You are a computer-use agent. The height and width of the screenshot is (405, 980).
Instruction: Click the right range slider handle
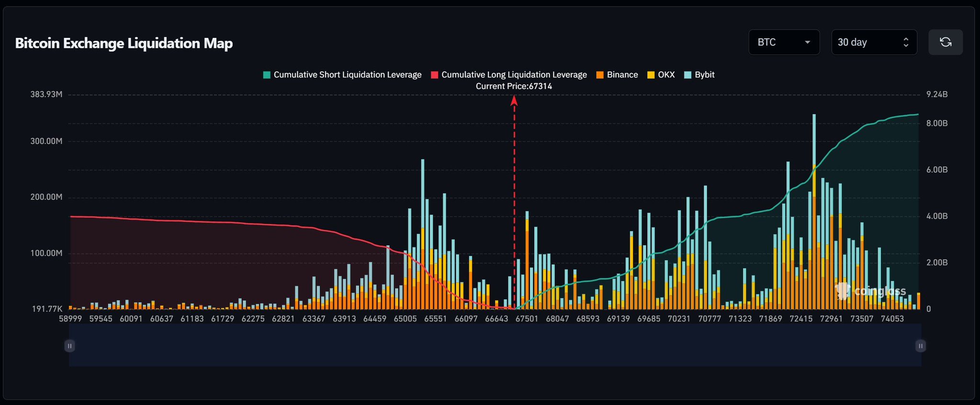tap(920, 346)
